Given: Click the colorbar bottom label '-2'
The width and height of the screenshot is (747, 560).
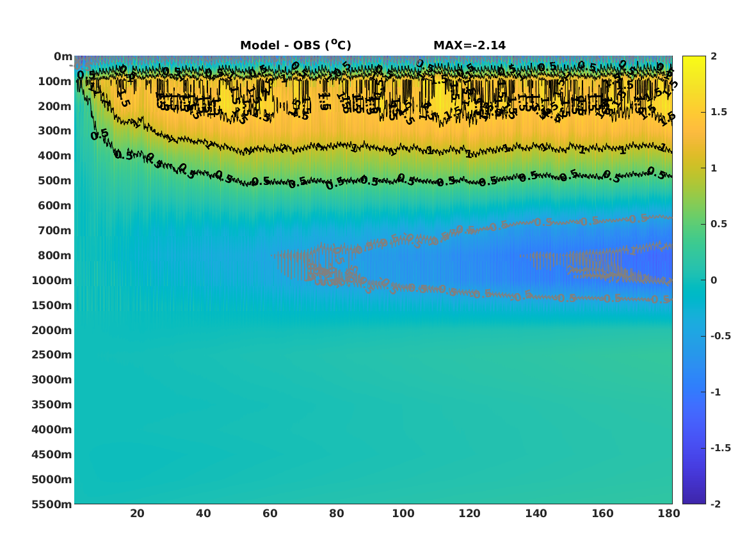Looking at the screenshot, I should pos(716,504).
